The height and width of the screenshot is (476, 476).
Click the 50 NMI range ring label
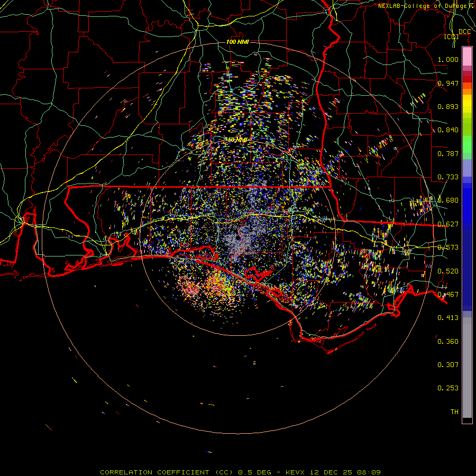tap(237, 140)
